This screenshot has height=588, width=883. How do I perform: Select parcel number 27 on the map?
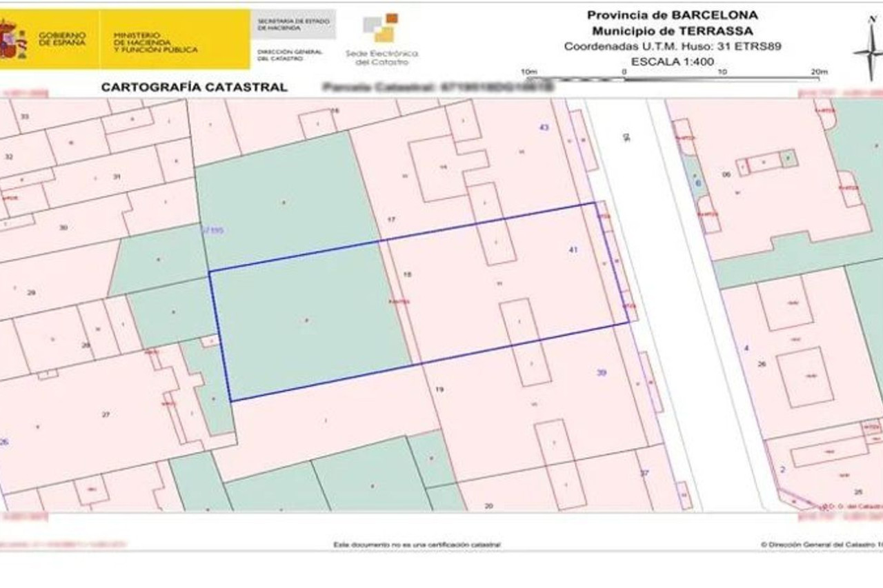tap(106, 414)
